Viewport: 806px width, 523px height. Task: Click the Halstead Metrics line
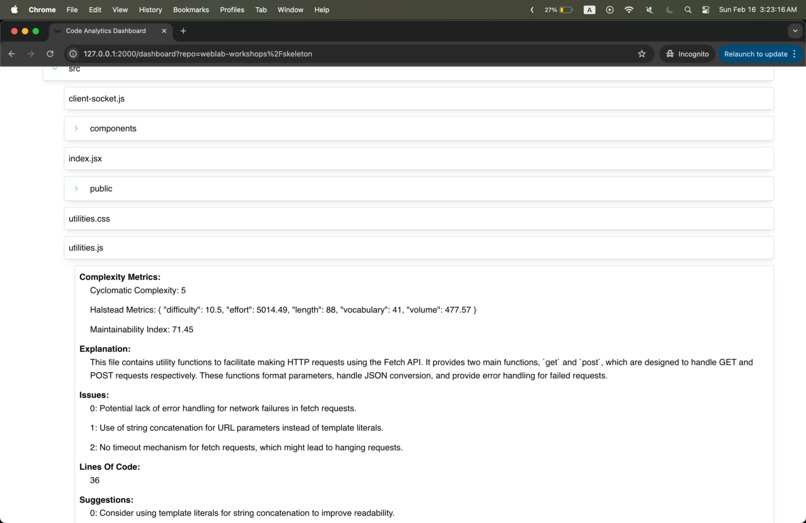(283, 310)
